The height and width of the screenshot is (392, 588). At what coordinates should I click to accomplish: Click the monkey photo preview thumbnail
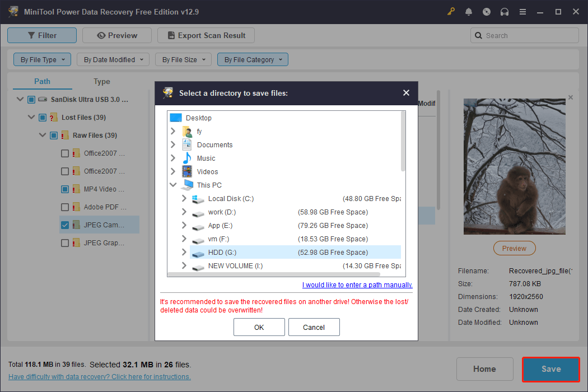pyautogui.click(x=514, y=166)
